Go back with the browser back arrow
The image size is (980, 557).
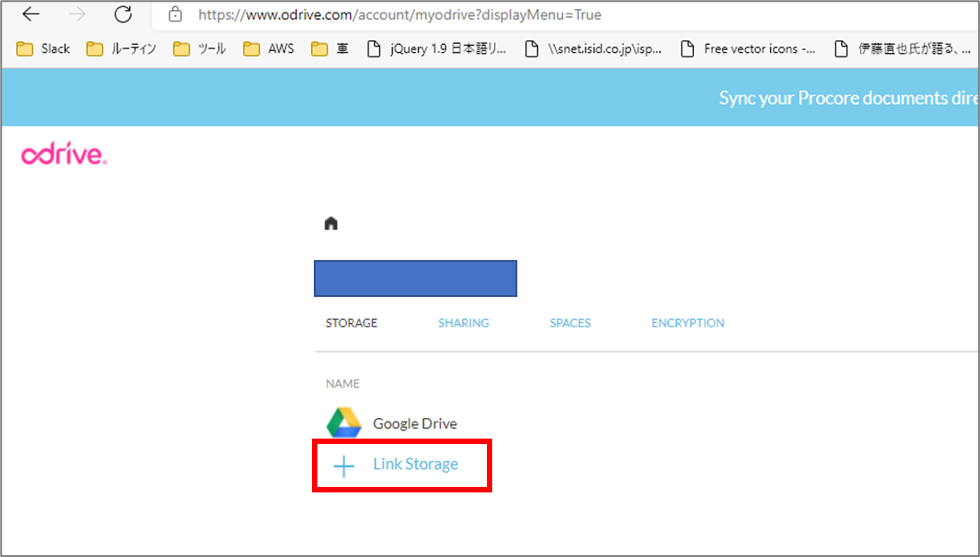pos(30,13)
